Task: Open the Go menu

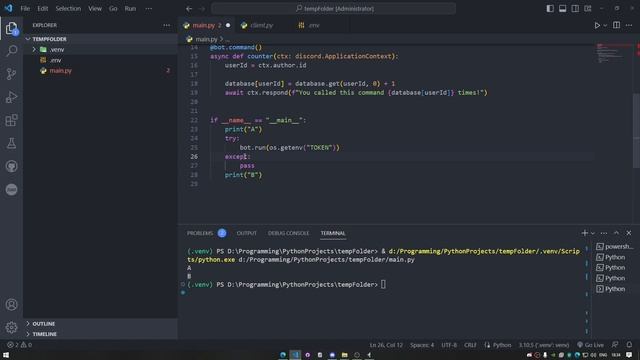Action: click(113, 9)
